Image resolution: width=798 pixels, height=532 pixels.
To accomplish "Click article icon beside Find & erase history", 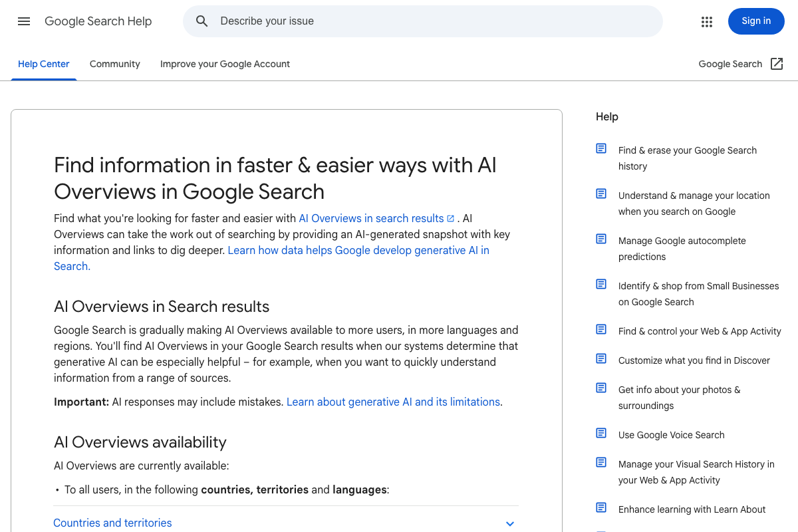I will tap(601, 148).
